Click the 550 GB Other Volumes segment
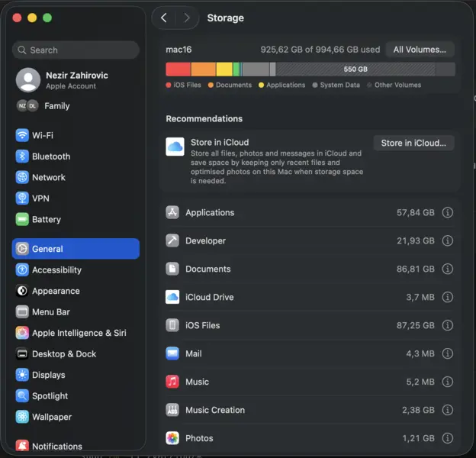 click(355, 69)
